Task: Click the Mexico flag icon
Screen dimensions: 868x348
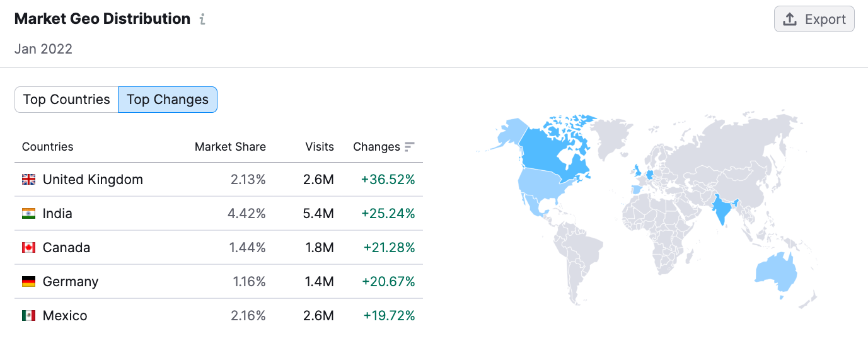Action: coord(29,316)
